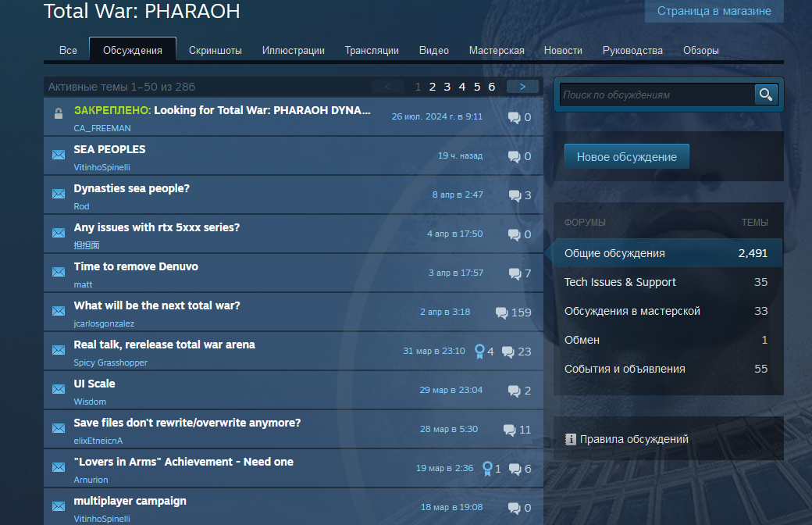Click reply bubble icon on Real talk row
Viewport: 812px width, 525px height.
click(508, 352)
